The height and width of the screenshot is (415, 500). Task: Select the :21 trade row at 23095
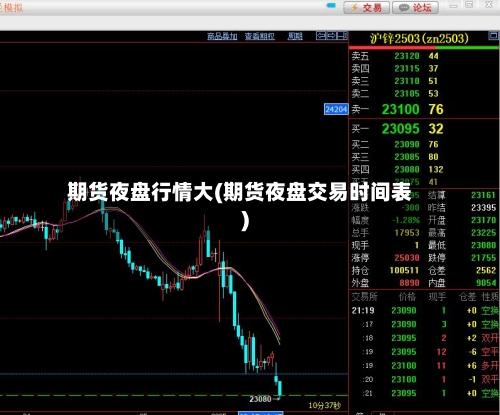[424, 393]
